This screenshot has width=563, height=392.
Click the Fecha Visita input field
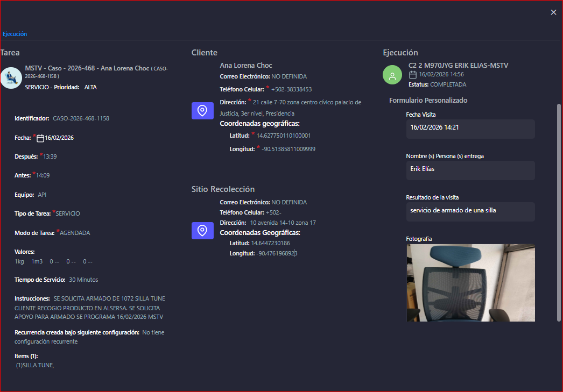tap(470, 128)
